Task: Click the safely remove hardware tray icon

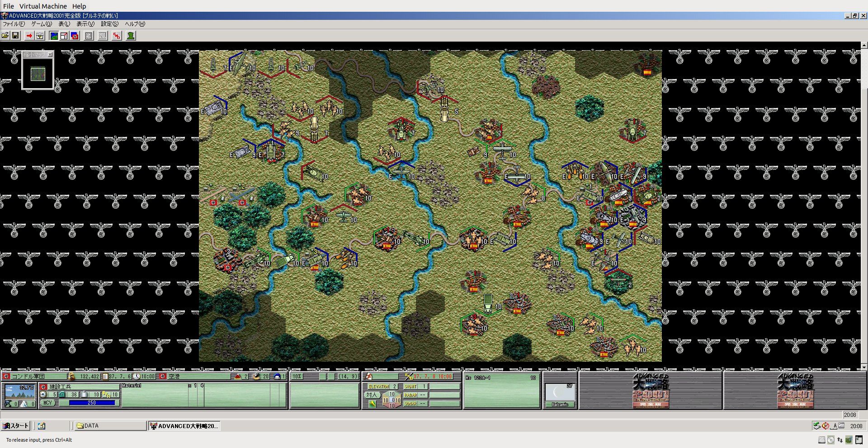Action: click(x=816, y=426)
